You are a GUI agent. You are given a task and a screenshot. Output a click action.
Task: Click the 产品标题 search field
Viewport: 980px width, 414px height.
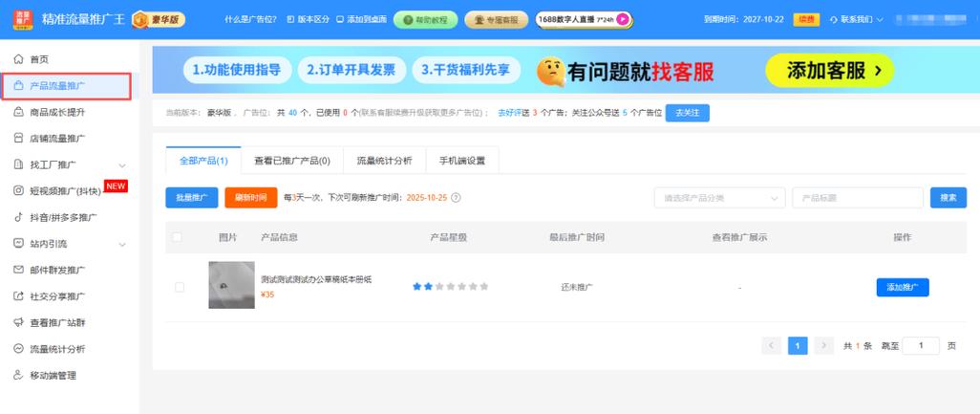(x=858, y=198)
